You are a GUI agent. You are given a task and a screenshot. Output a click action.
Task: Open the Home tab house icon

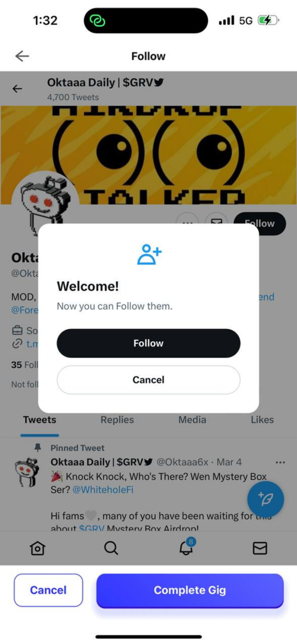[38, 548]
